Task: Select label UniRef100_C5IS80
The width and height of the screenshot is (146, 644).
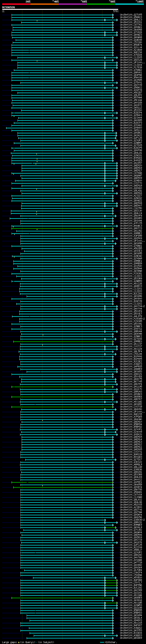Action: 131,42
